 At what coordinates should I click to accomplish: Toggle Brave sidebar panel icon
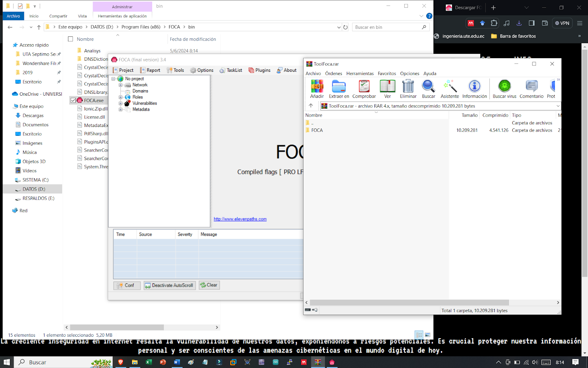click(531, 23)
